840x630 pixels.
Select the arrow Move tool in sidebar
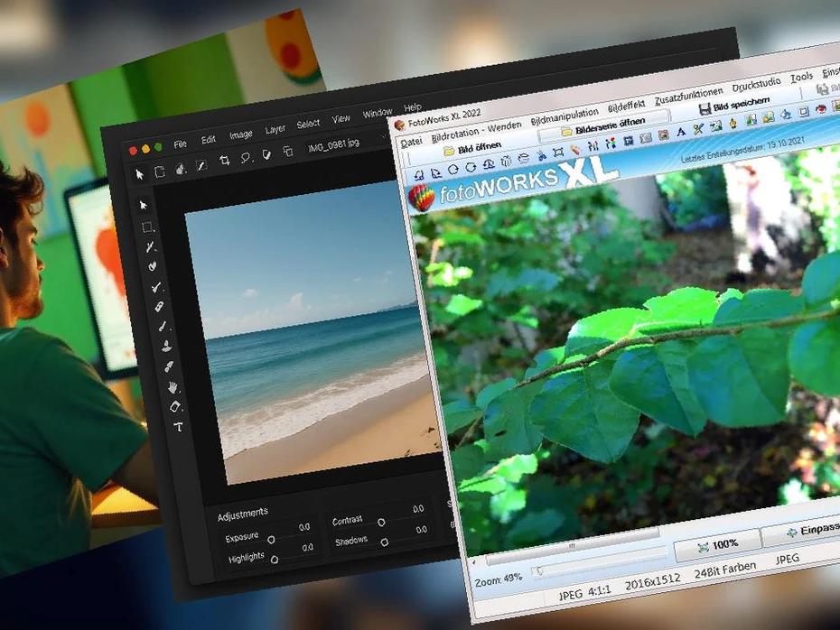(144, 206)
